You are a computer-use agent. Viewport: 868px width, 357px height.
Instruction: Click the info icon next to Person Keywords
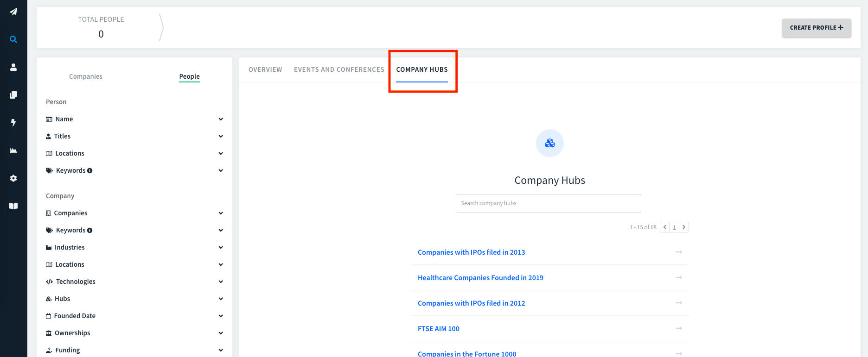coord(90,170)
